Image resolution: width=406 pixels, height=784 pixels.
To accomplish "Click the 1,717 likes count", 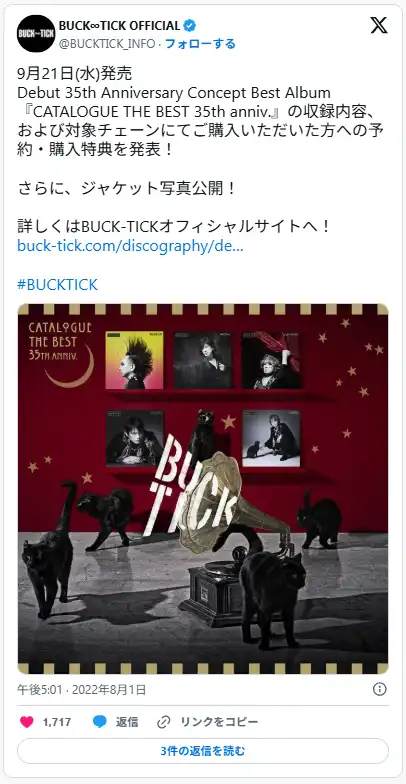I will (x=57, y=722).
